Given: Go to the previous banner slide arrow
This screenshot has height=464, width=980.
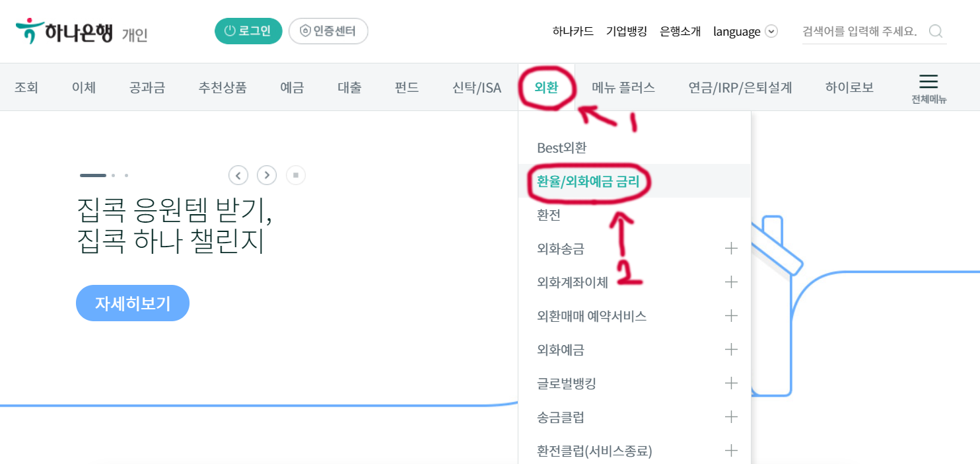Looking at the screenshot, I should coord(238,175).
